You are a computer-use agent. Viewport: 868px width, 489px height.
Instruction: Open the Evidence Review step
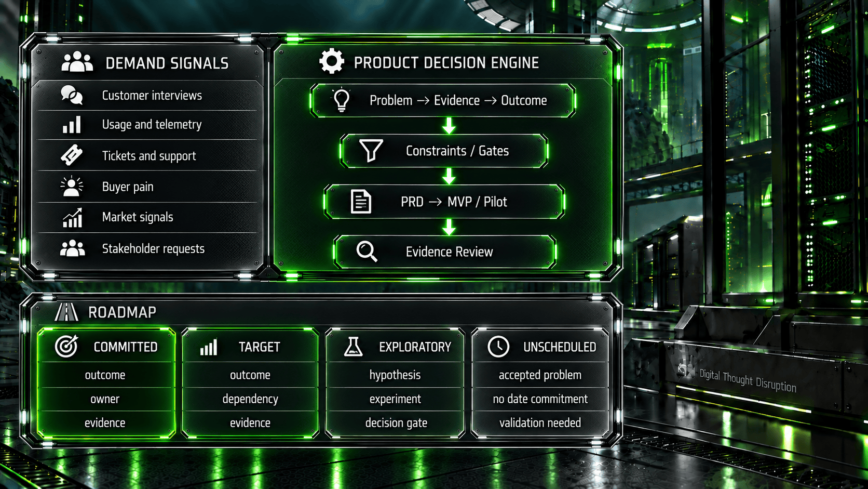pyautogui.click(x=445, y=252)
